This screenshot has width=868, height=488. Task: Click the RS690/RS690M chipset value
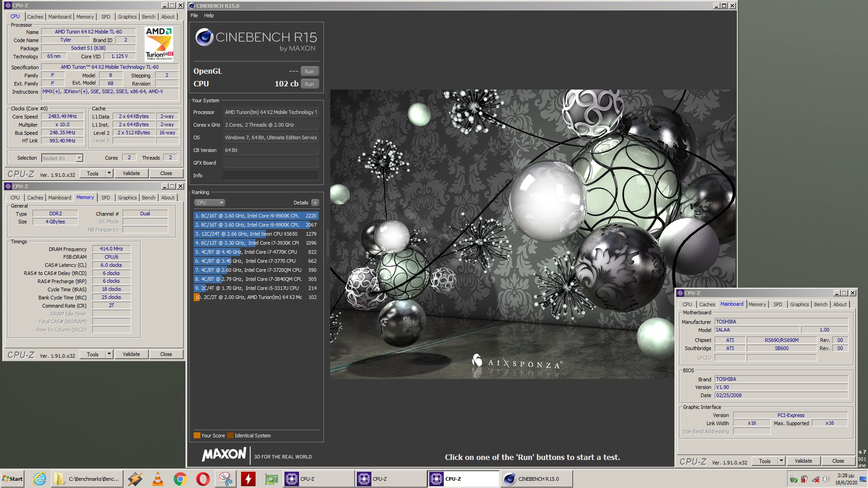[x=782, y=340]
